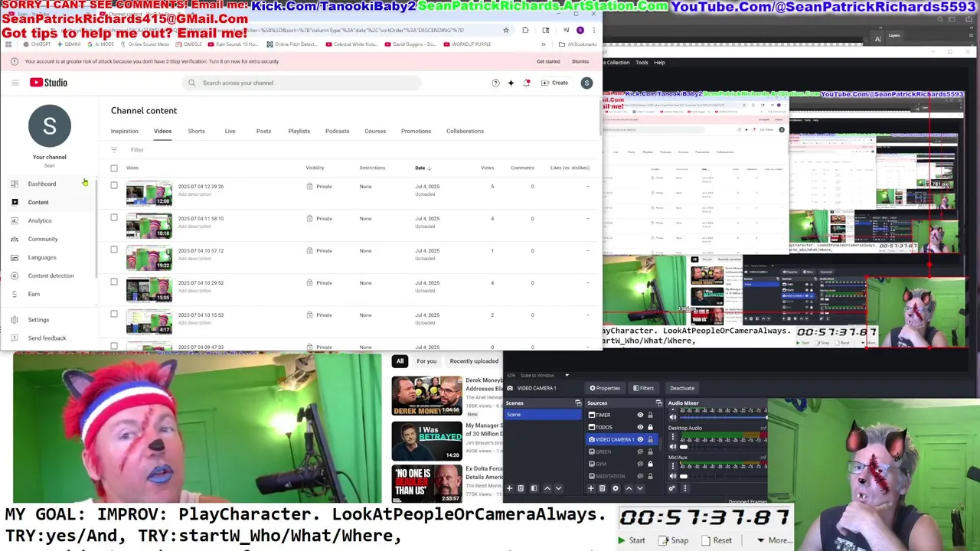Click the Search across your channel field
This screenshot has width=980, height=551.
[x=302, y=83]
